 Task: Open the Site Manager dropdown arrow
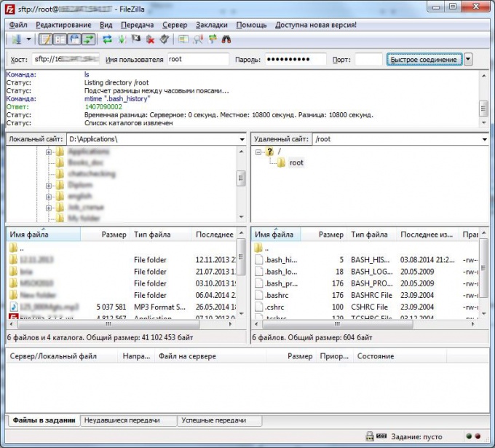coord(28,39)
